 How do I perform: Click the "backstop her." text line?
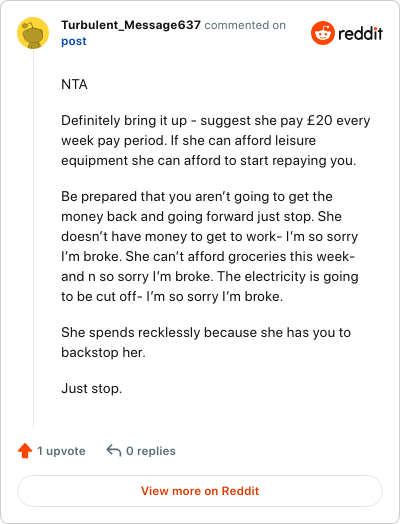103,353
